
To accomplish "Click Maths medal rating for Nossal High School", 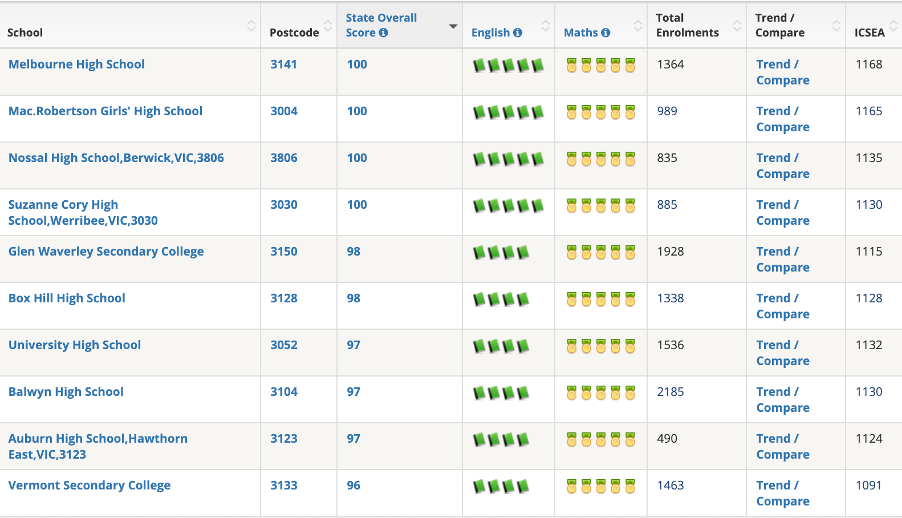I will [x=601, y=158].
